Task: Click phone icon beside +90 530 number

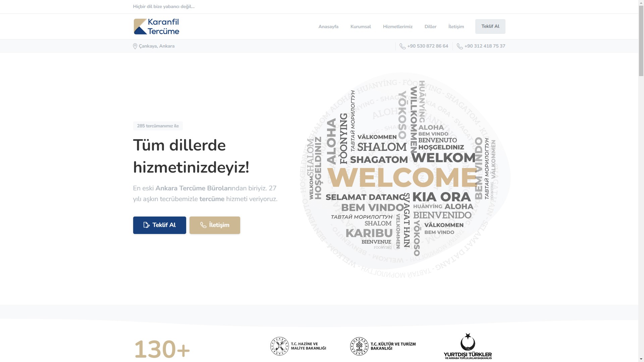Action: [x=402, y=46]
